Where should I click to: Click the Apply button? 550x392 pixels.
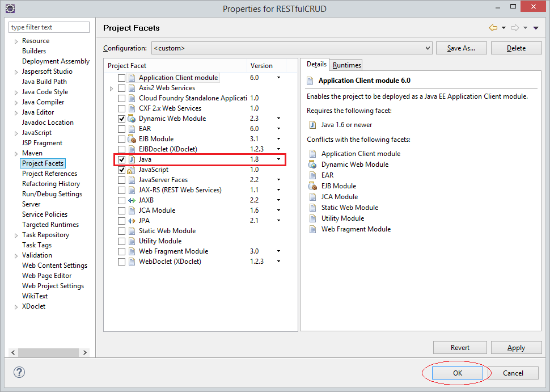[516, 347]
